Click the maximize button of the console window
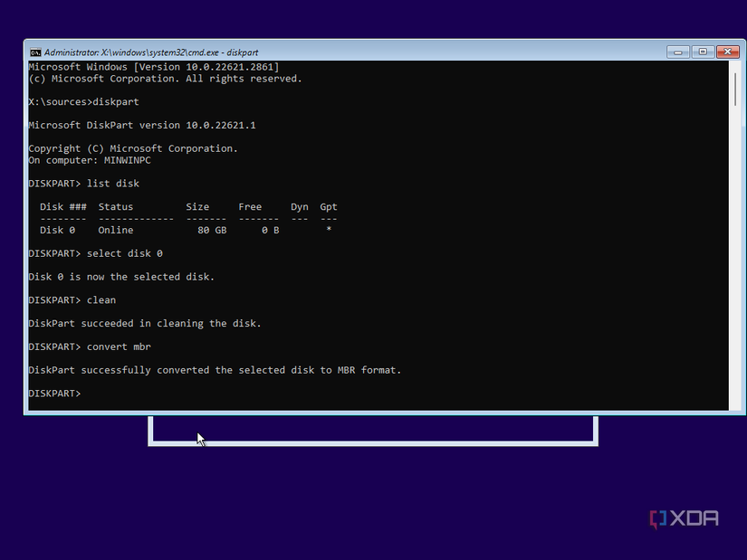Viewport: 747px width, 560px height. [x=703, y=52]
